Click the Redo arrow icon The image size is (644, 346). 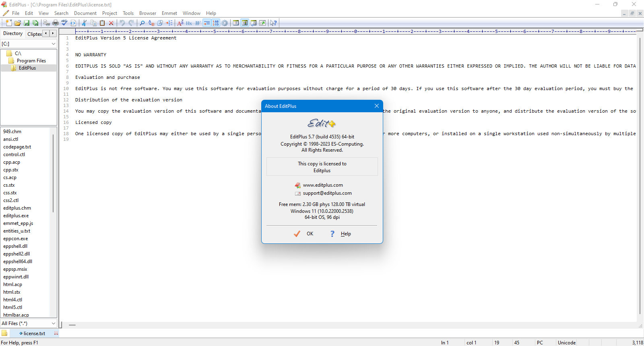(131, 23)
